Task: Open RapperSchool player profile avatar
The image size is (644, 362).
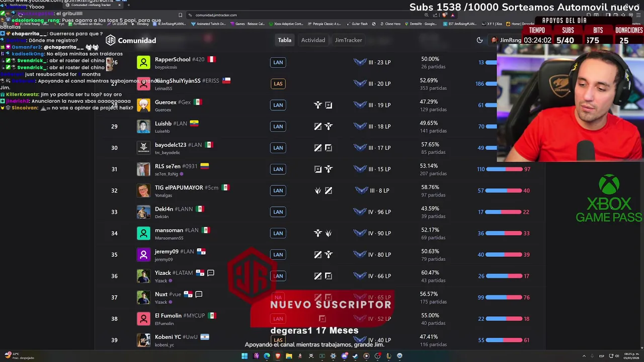Action: click(143, 62)
